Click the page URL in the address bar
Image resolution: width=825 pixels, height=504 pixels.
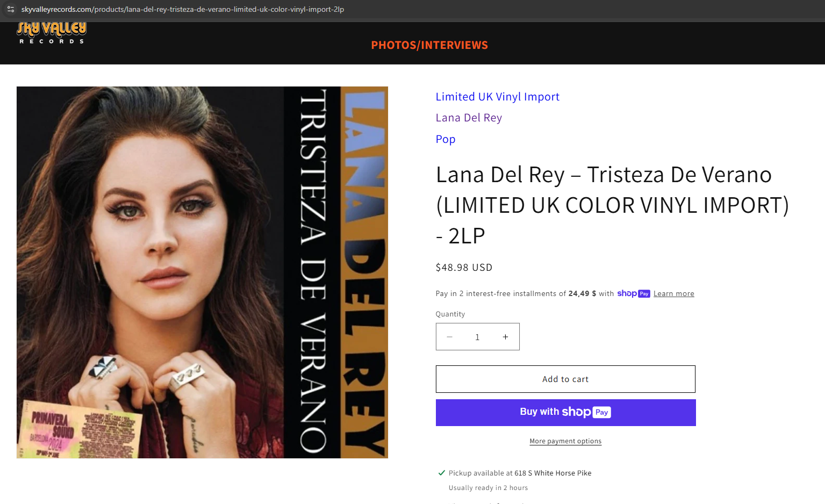183,9
